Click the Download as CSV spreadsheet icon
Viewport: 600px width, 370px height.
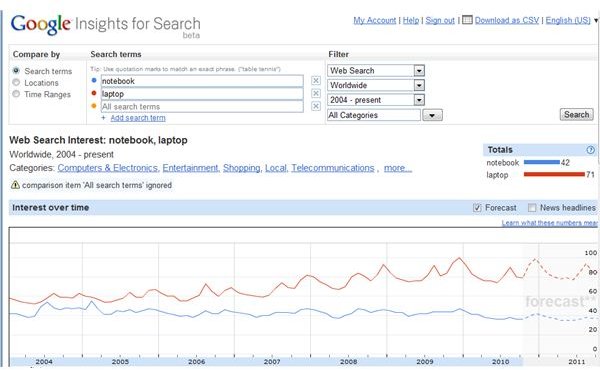tap(467, 20)
